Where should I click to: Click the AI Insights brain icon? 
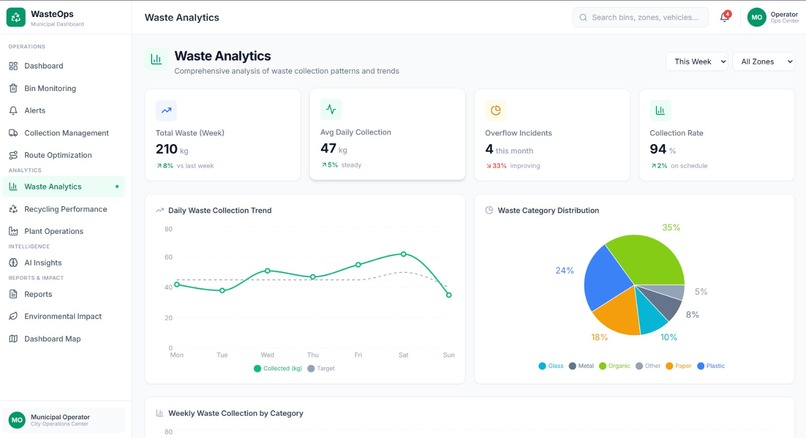[x=13, y=263]
